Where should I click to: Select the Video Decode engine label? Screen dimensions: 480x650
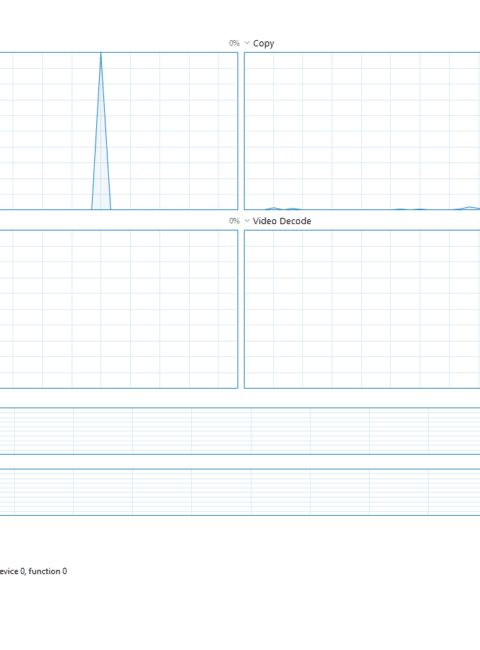point(282,221)
